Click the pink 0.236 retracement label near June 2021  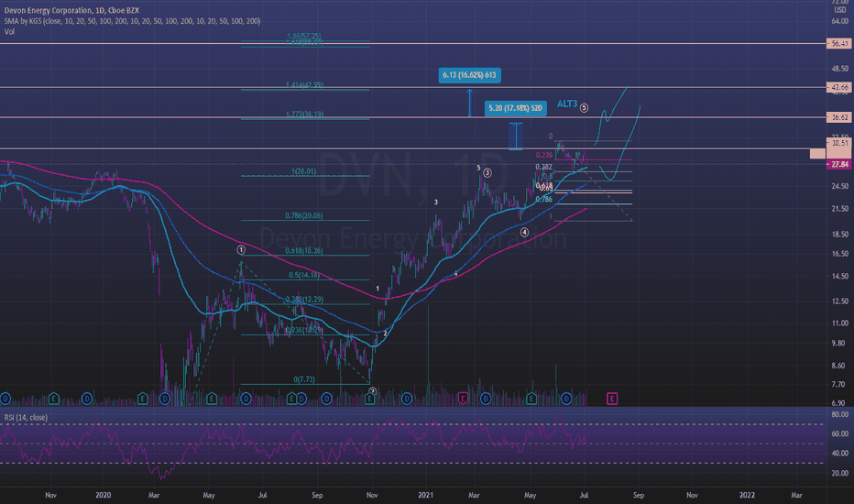tap(543, 155)
